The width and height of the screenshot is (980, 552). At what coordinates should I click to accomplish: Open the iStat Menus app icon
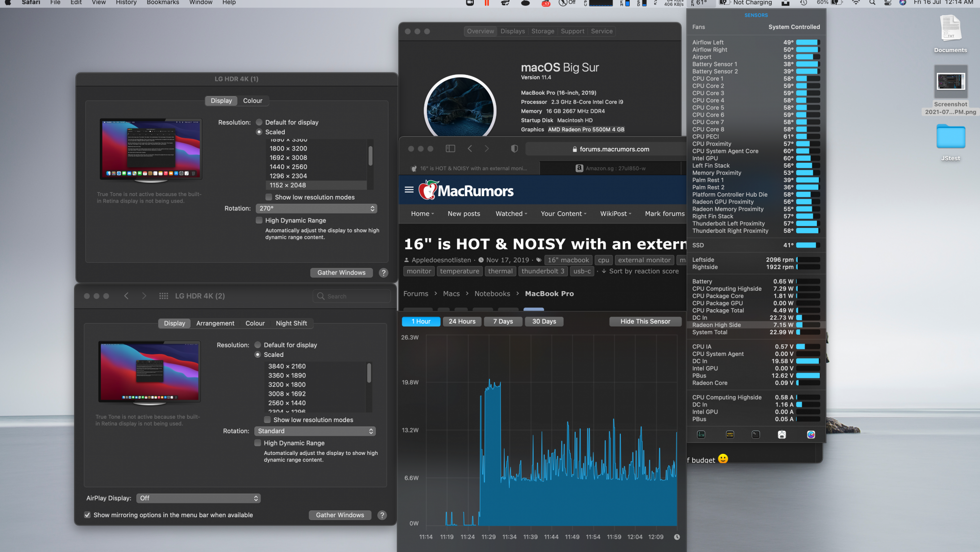[811, 435]
